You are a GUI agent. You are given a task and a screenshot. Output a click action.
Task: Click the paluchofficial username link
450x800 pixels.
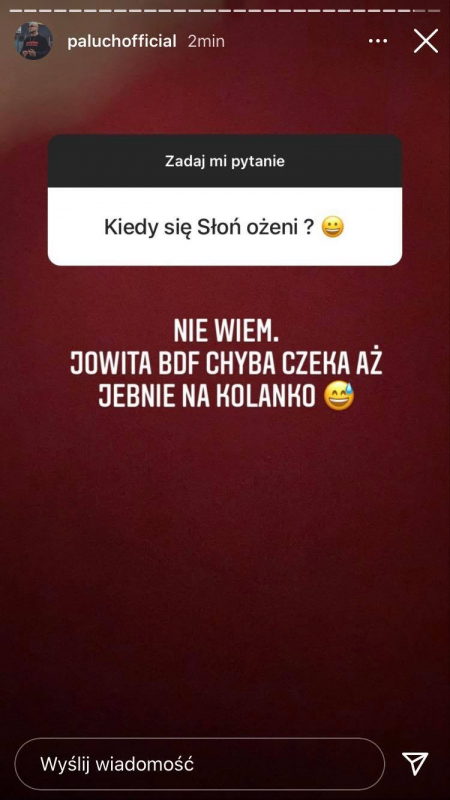[x=122, y=41]
